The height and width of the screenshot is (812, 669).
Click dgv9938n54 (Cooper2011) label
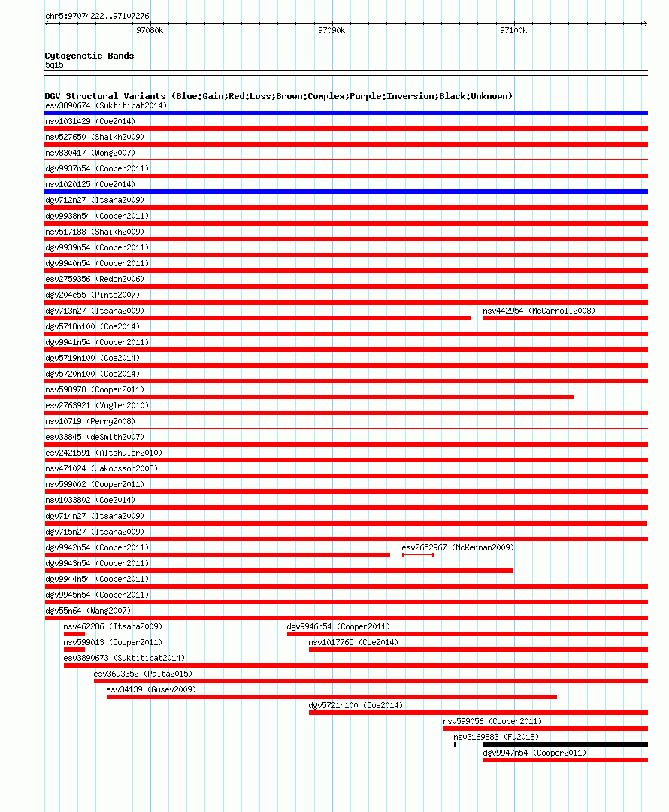tap(97, 216)
